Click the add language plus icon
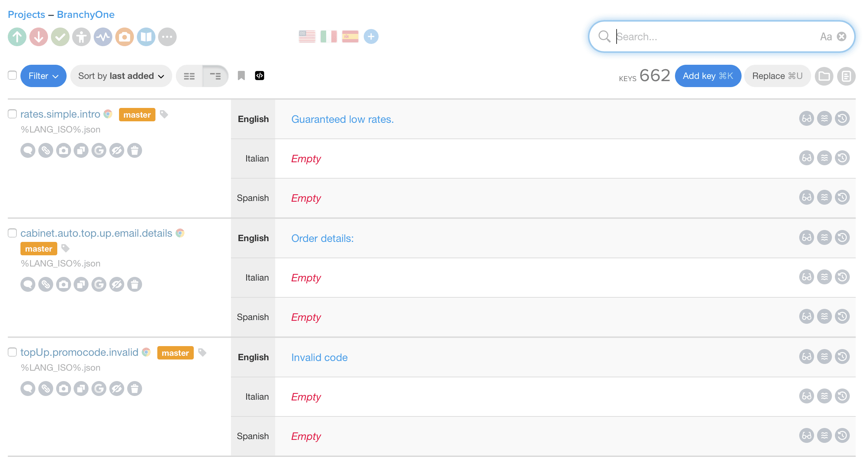The image size is (868, 457). point(371,36)
